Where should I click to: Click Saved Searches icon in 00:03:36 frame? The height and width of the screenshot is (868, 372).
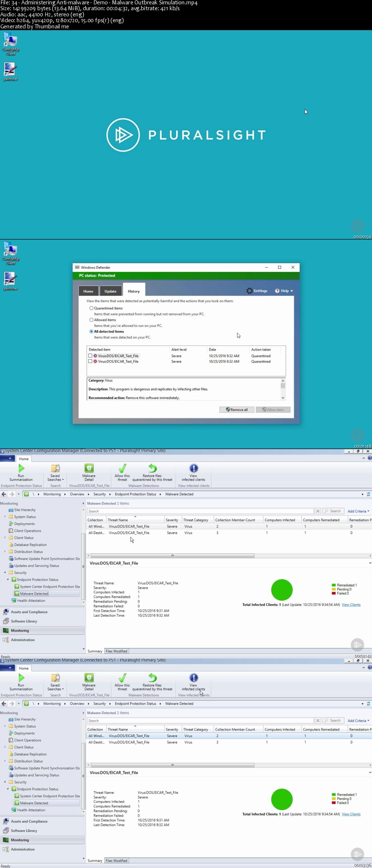[x=55, y=678]
